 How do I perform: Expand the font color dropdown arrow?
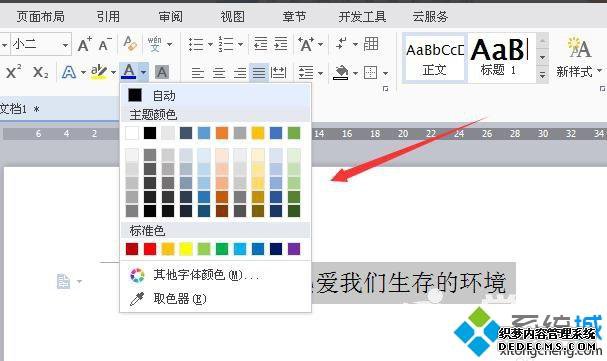point(144,72)
